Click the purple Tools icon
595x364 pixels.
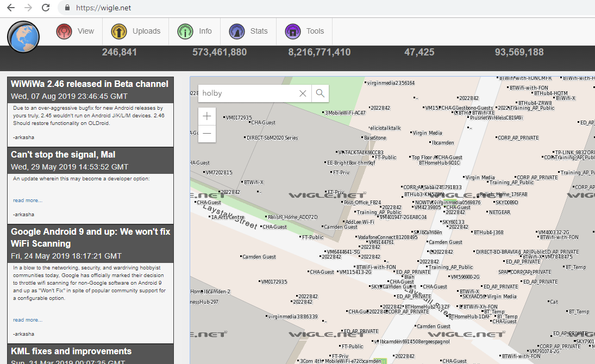coord(293,32)
